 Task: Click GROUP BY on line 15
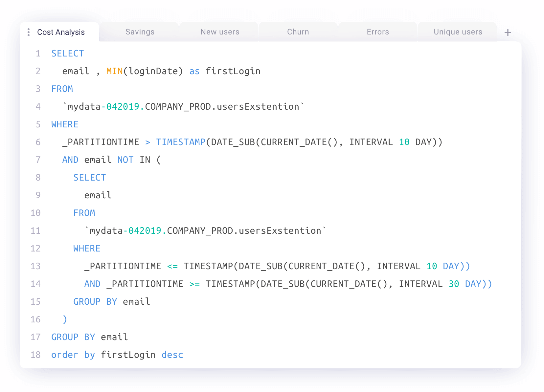[x=95, y=302]
